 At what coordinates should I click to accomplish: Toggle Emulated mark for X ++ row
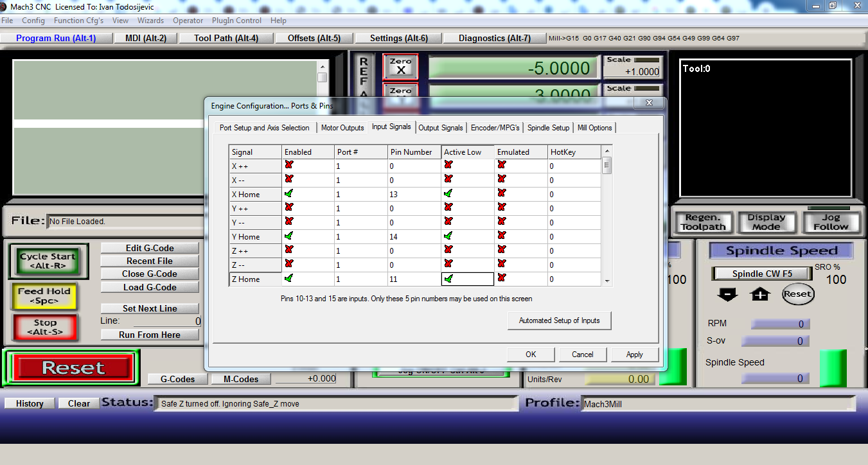click(501, 165)
